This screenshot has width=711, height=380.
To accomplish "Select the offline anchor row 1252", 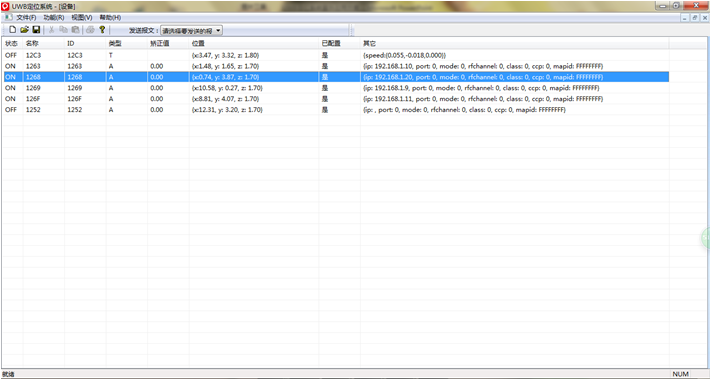I will (336, 109).
